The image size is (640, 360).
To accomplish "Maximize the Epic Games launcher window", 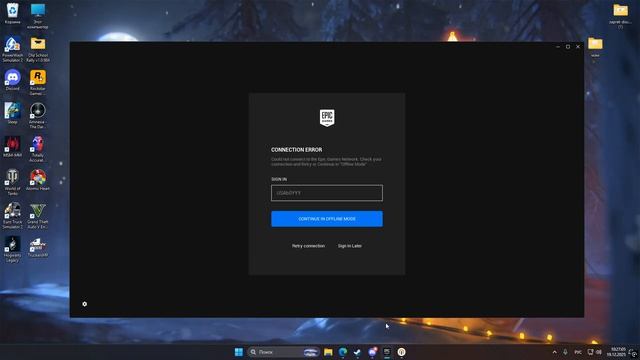I will (x=568, y=47).
